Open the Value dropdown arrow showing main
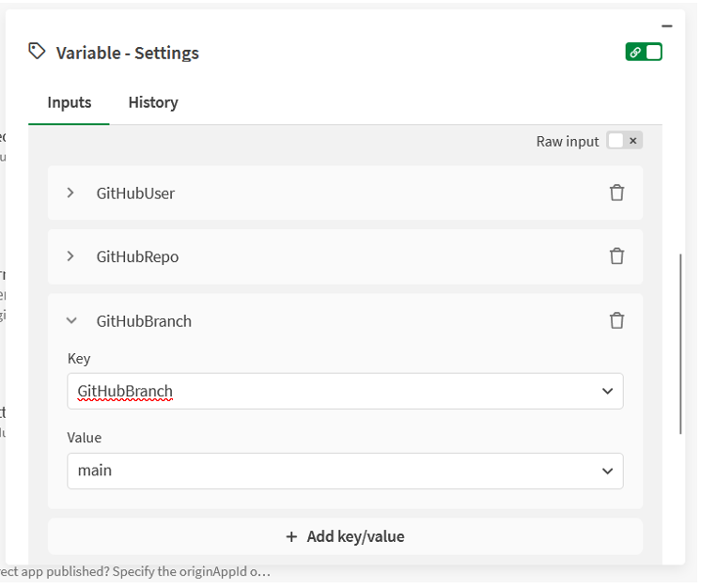 (x=607, y=472)
